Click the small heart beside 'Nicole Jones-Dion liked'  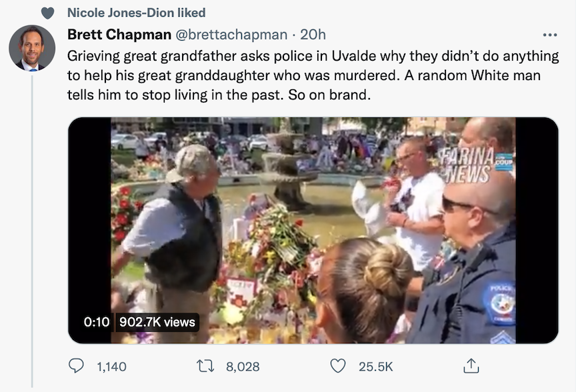47,13
